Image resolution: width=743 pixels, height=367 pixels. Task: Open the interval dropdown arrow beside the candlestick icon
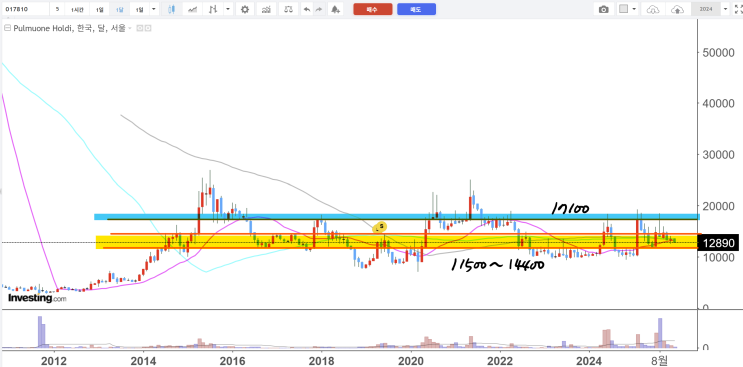[x=154, y=9]
